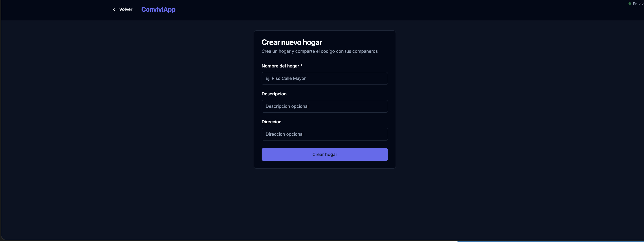Viewport: 644px width, 242px height.
Task: Click the blue bar at the bottom edge
Action: (551, 241)
